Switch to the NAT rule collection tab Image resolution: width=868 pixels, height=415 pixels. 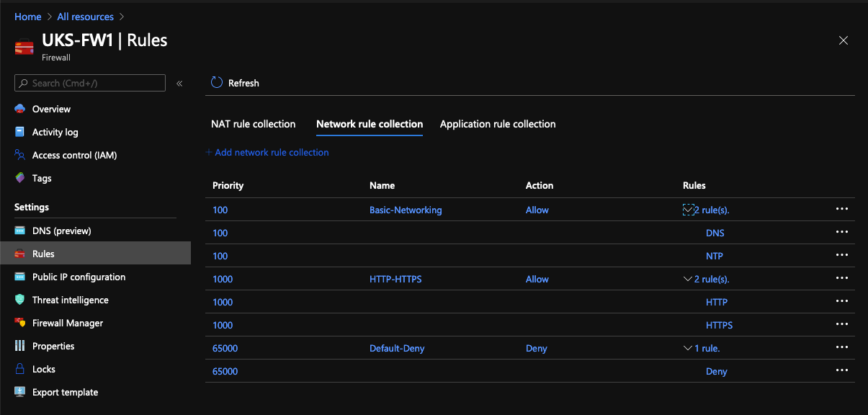click(254, 124)
